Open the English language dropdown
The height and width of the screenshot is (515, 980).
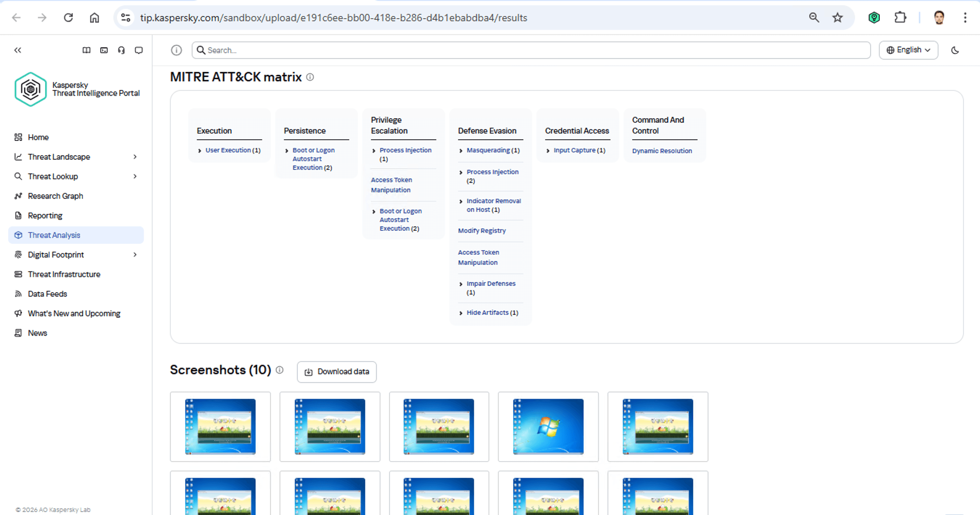pyautogui.click(x=908, y=50)
